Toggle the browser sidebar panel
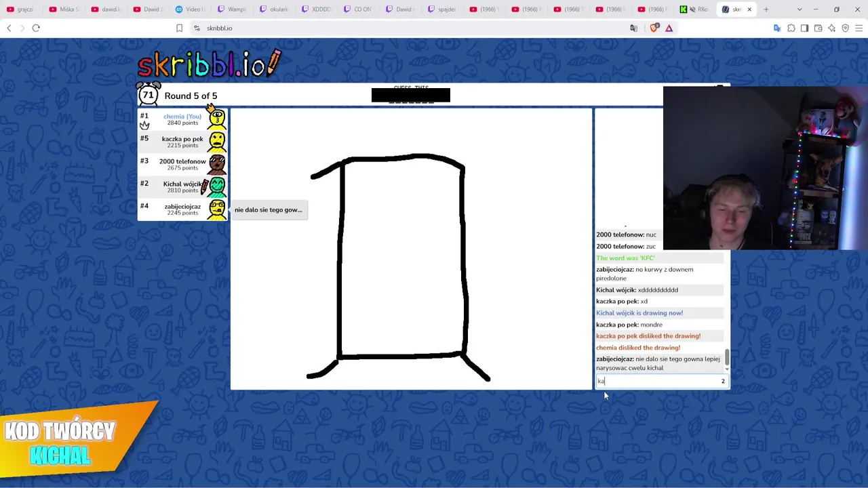868x488 pixels. [804, 28]
